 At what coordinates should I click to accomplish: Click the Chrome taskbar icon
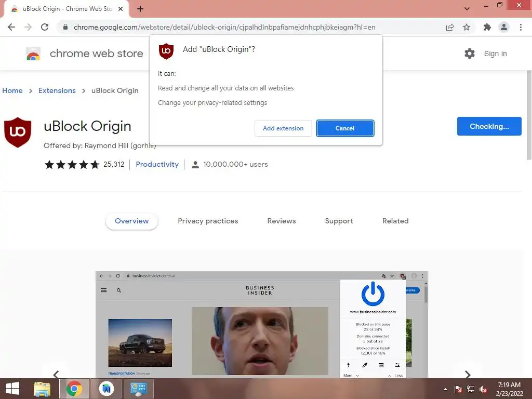point(74,389)
